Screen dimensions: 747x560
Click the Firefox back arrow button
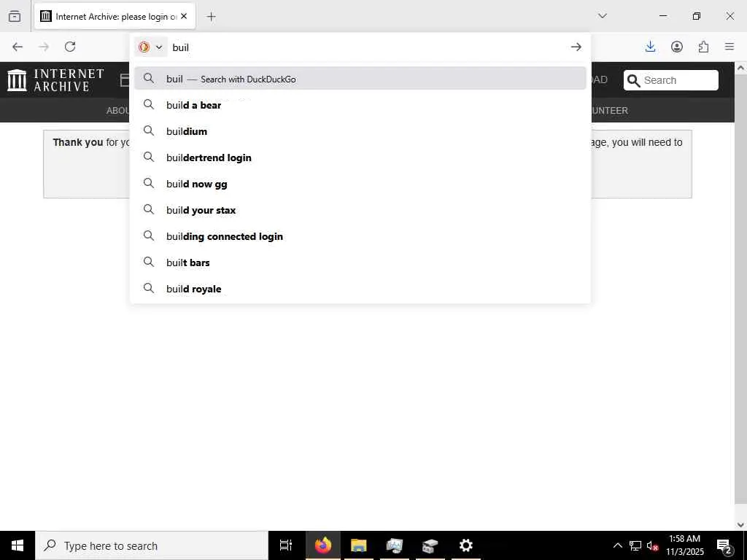18,47
